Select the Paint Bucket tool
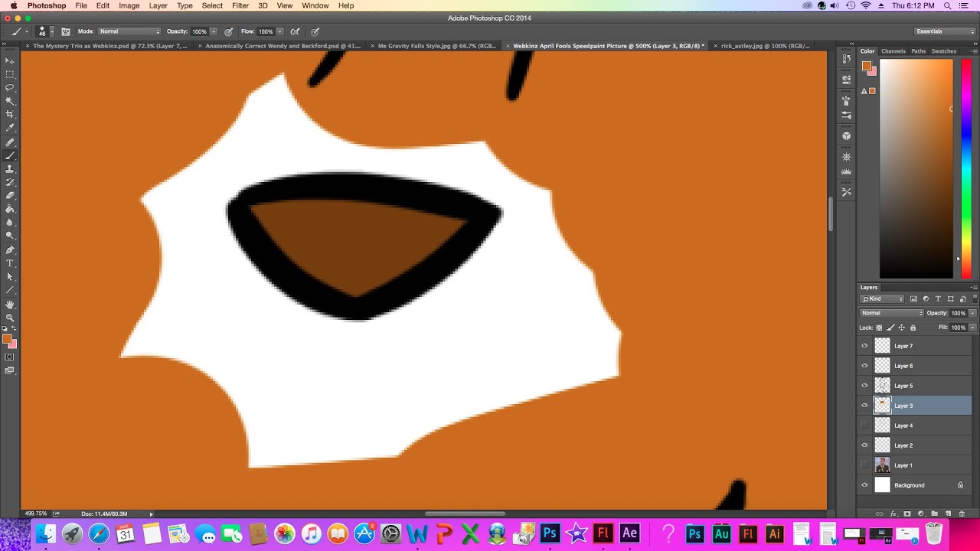 tap(10, 209)
